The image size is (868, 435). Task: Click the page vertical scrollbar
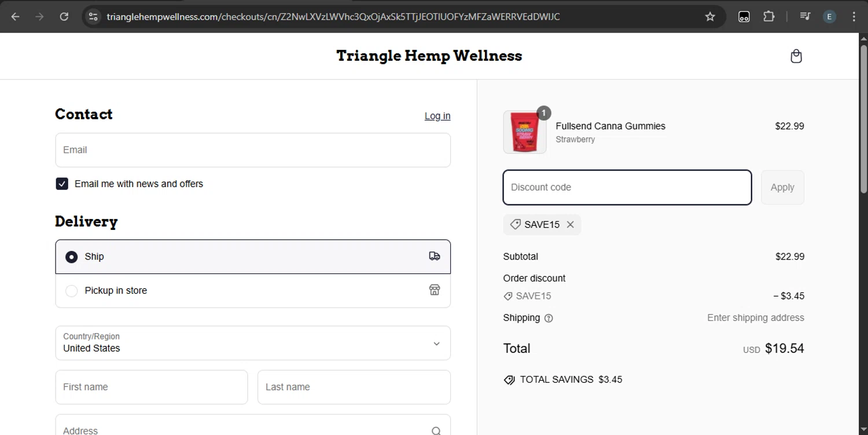(863, 119)
